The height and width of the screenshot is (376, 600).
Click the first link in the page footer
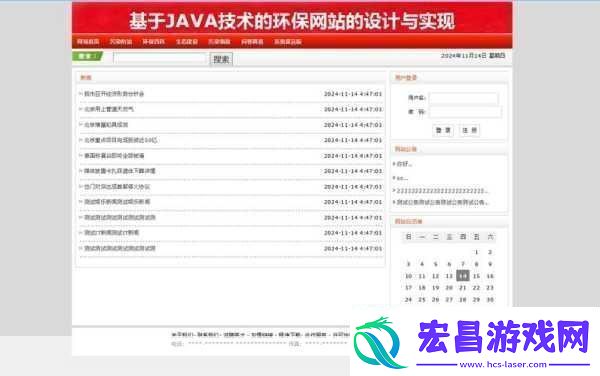click(182, 335)
